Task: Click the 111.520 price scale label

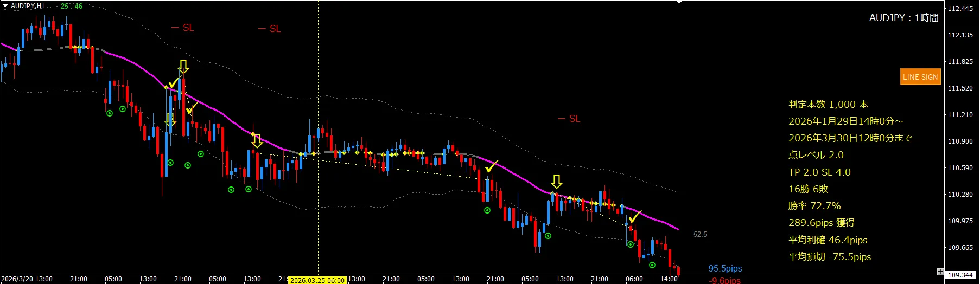Action: pos(960,88)
